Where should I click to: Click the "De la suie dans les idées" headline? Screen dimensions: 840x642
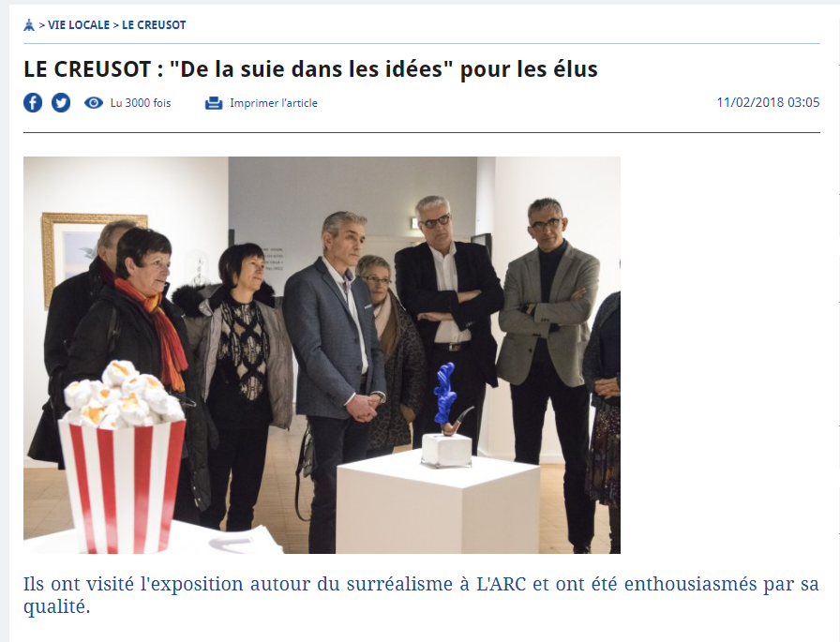[310, 69]
